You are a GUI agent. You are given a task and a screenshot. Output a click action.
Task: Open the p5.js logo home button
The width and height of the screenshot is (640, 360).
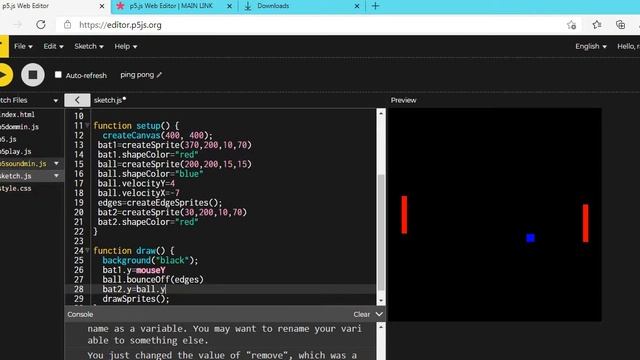(4, 47)
